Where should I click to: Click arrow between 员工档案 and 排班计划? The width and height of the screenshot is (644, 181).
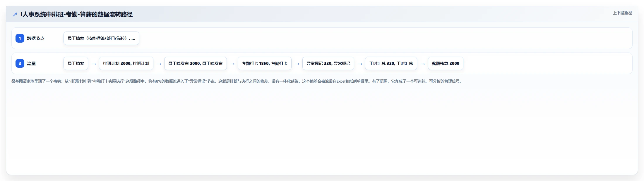pos(94,64)
